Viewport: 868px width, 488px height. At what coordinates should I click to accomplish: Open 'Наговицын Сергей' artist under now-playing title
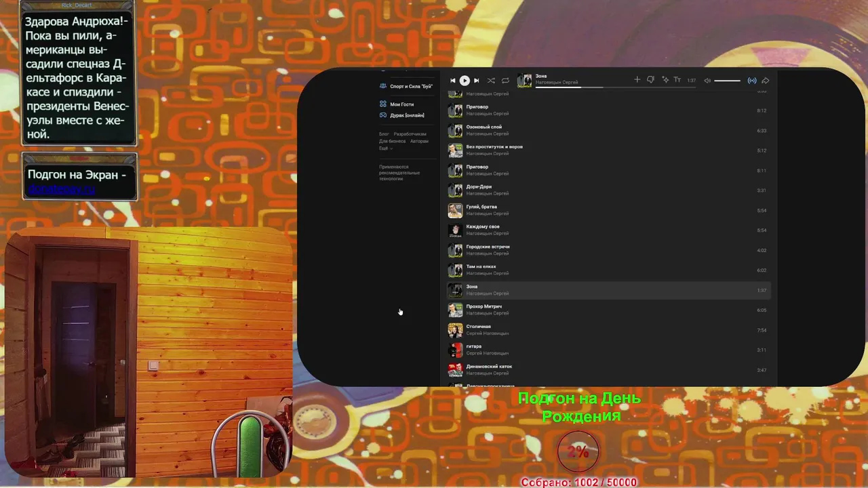[x=557, y=83]
